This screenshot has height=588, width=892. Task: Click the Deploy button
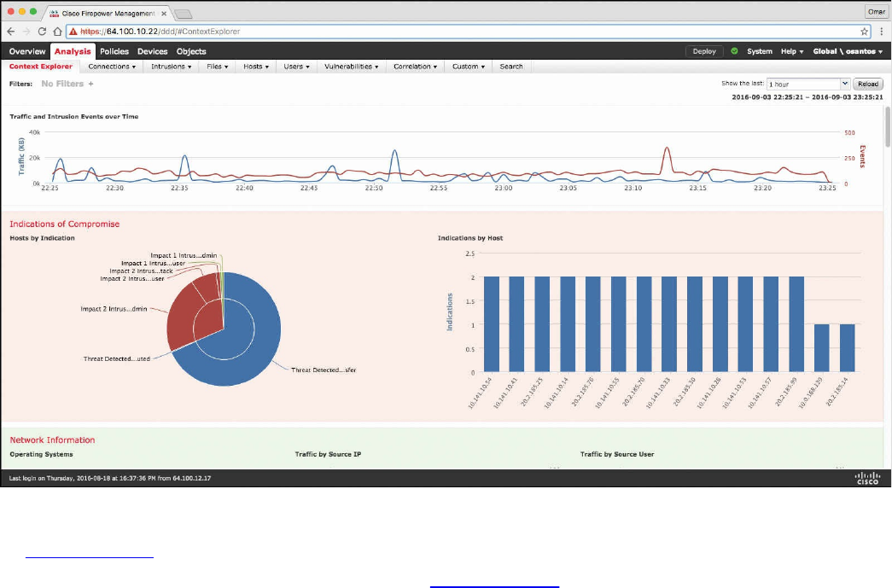click(704, 51)
